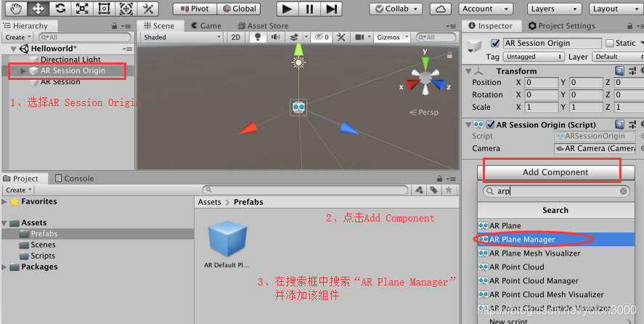Pause the game playback
The width and height of the screenshot is (644, 324).
(x=309, y=9)
